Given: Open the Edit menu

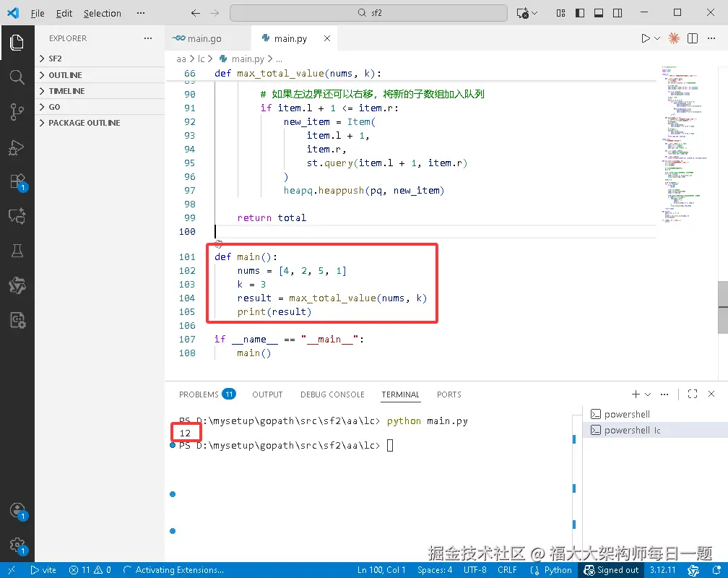Looking at the screenshot, I should coord(64,13).
